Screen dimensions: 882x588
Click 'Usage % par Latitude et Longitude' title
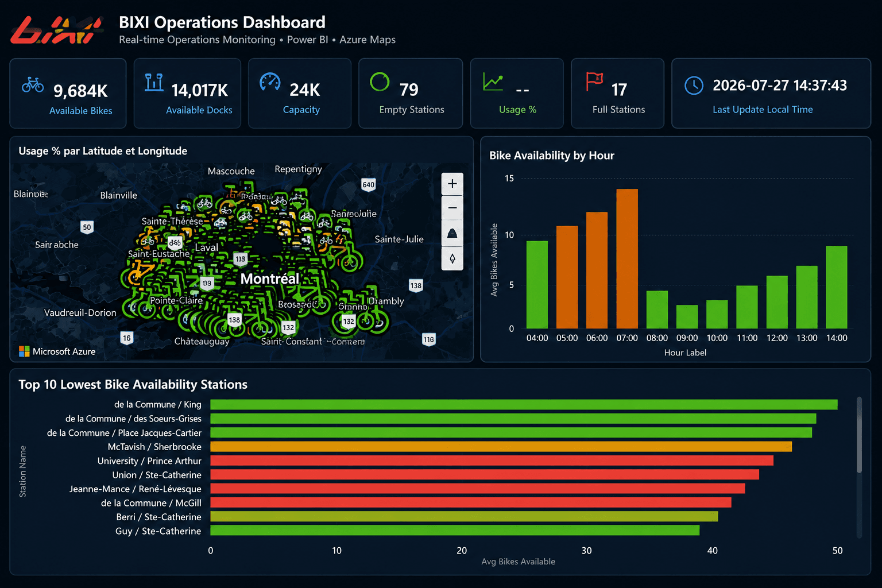pos(103,151)
